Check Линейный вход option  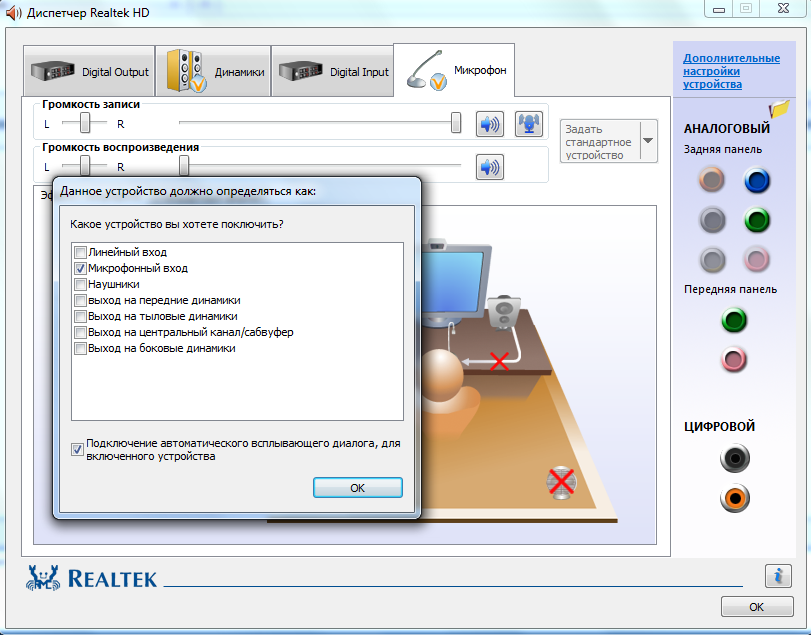point(80,252)
